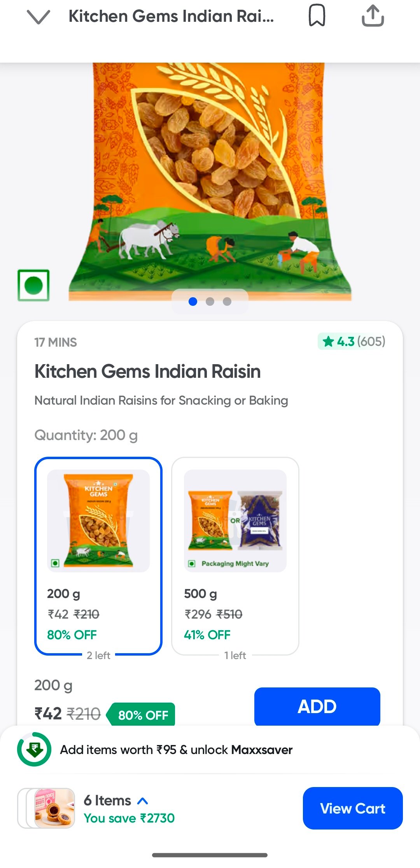The width and height of the screenshot is (420, 868).
Task: Tap the bookmark icon to save product
Action: (x=317, y=16)
